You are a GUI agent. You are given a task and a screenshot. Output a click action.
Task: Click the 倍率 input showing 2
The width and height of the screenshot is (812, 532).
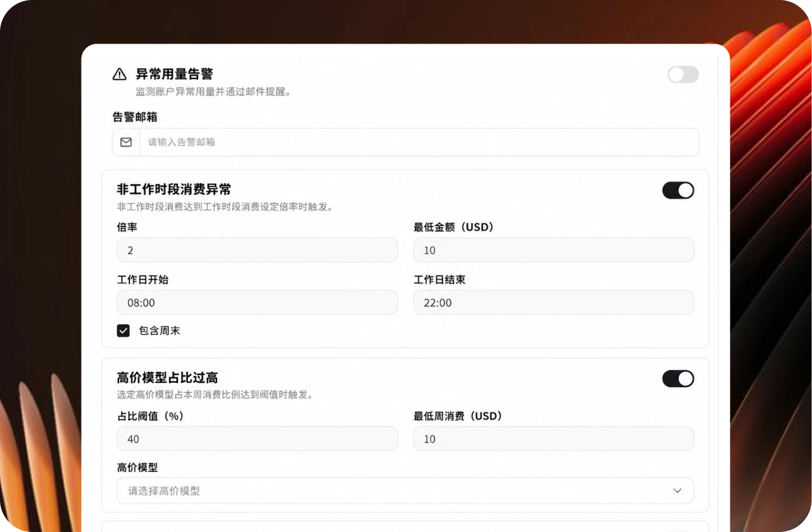(x=257, y=250)
